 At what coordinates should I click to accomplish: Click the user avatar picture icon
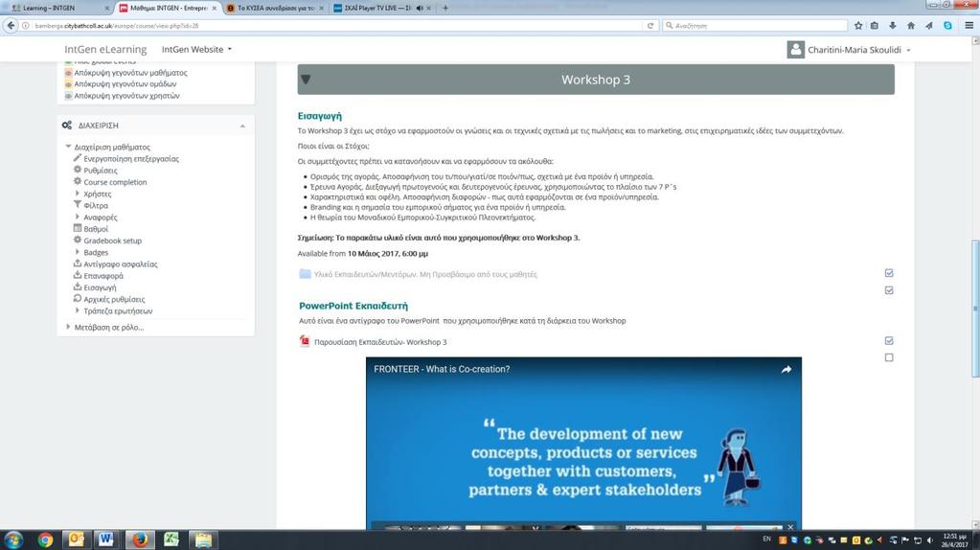pyautogui.click(x=795, y=50)
